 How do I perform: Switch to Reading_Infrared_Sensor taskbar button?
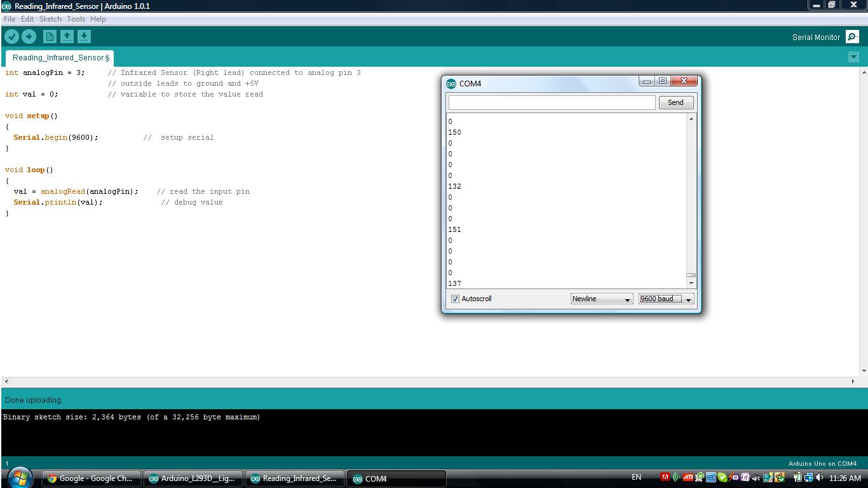[294, 478]
